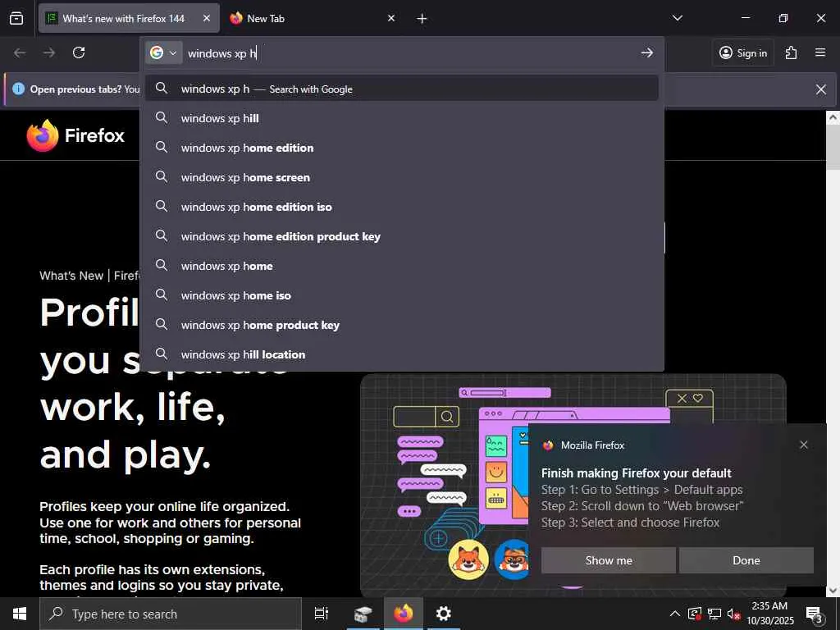840x630 pixels.
Task: Click the muted volume tray icon
Action: pos(733,614)
